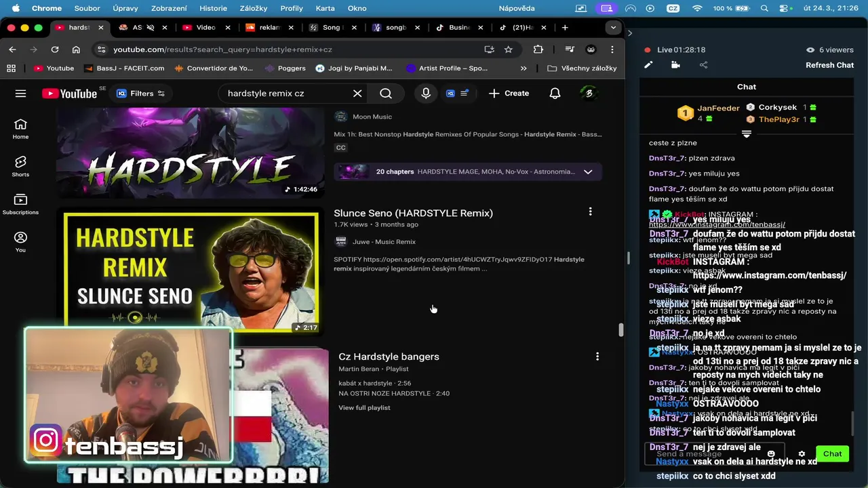The height and width of the screenshot is (488, 868).
Task: Open the apps grid icon in bookmarks bar
Action: (x=11, y=68)
